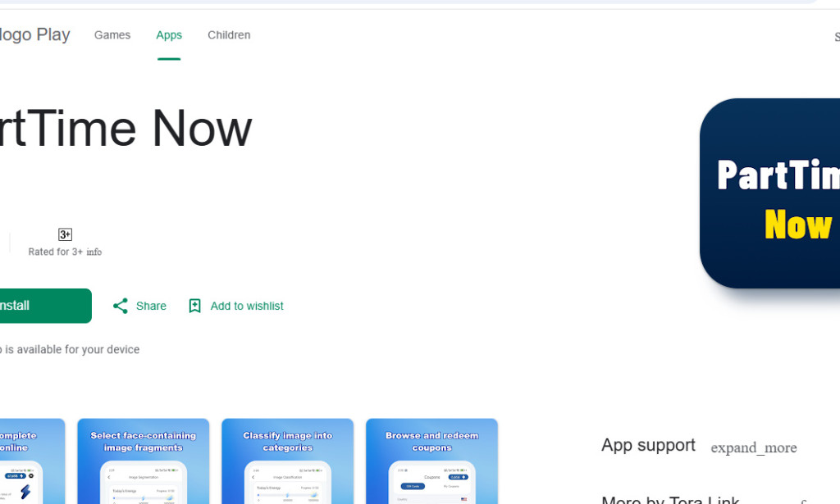Click the share arrow next to Share label
The image size is (840, 504).
pos(120,305)
